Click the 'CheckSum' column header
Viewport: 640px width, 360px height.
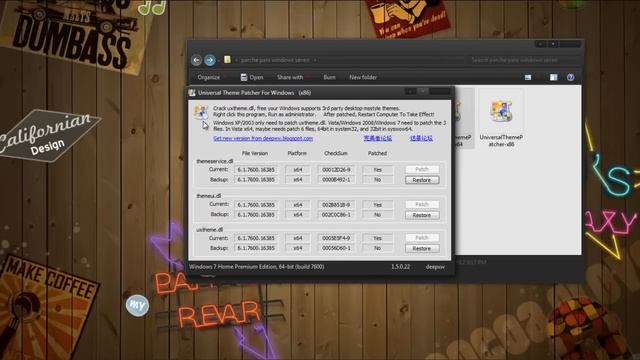336,153
